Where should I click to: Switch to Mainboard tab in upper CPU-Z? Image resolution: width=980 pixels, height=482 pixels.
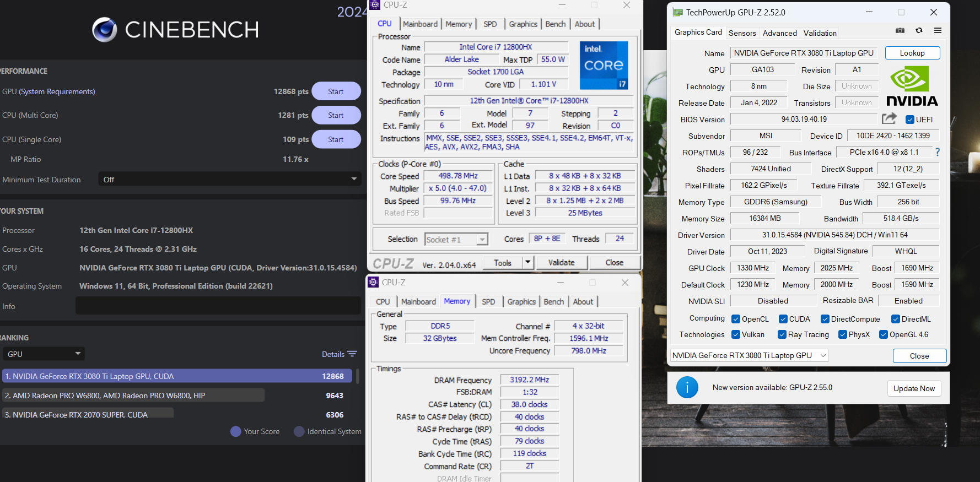(420, 24)
